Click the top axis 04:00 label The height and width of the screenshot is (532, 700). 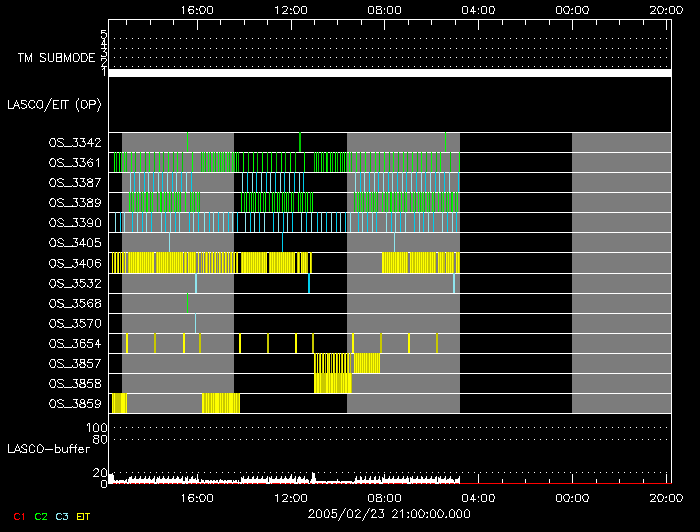coord(478,10)
